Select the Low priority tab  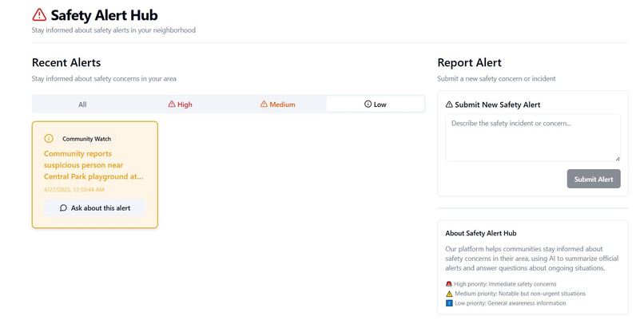pos(375,105)
